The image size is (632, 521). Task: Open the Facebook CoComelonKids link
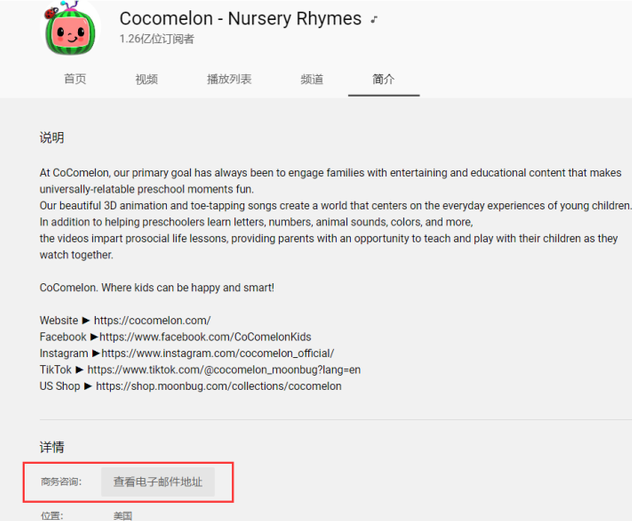205,337
